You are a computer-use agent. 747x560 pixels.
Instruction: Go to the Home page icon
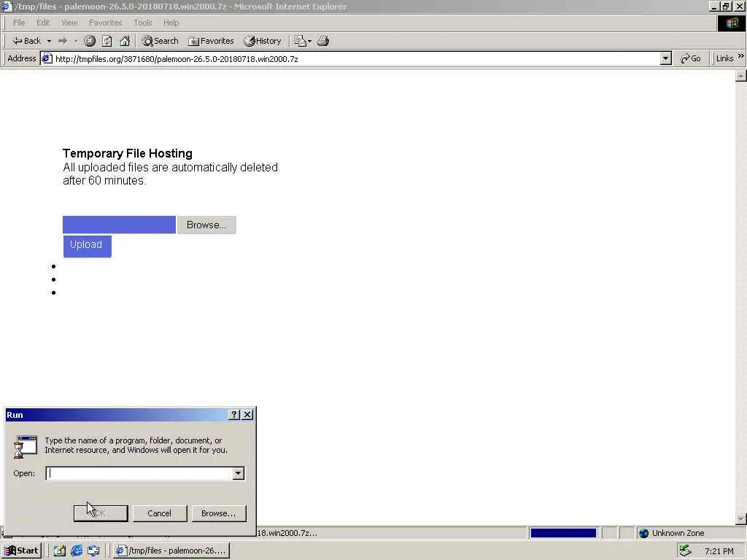(125, 41)
